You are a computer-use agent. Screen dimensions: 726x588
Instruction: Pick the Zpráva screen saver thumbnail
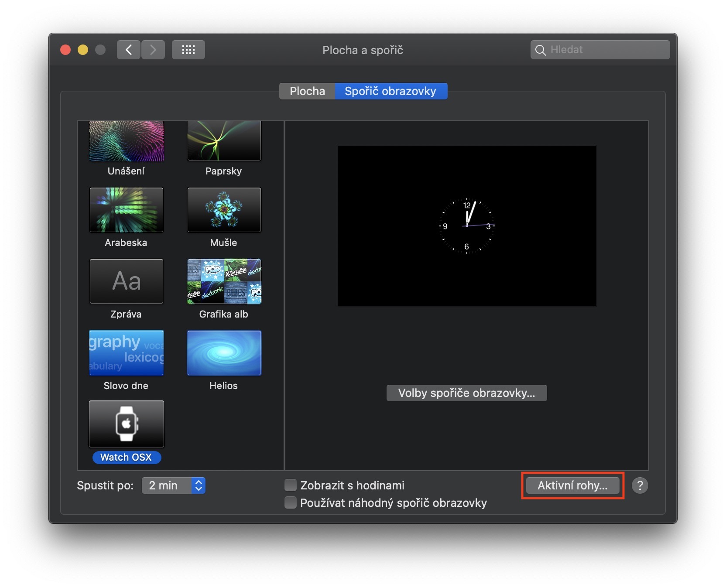point(127,281)
